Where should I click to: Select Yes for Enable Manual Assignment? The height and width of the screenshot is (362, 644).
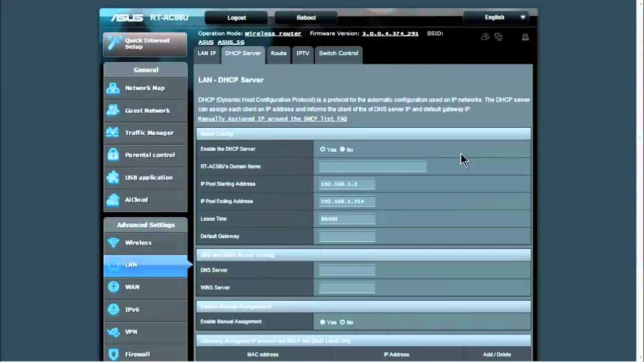click(323, 322)
